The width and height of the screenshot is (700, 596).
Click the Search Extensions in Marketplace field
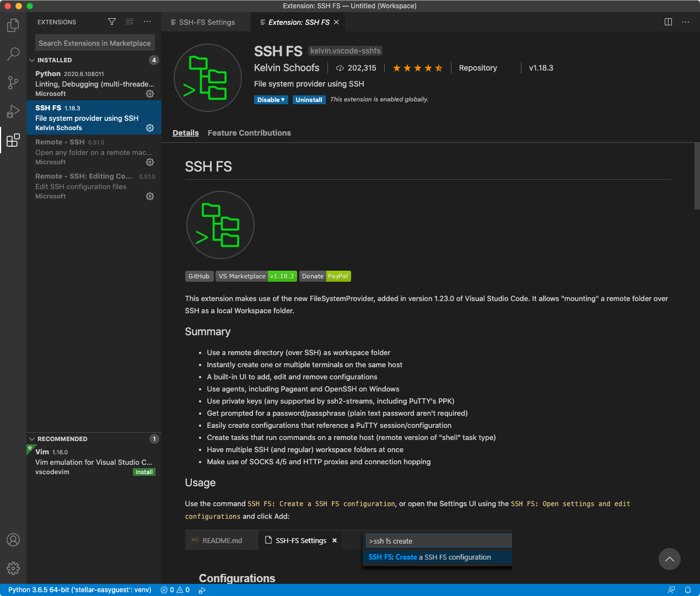pyautogui.click(x=94, y=43)
